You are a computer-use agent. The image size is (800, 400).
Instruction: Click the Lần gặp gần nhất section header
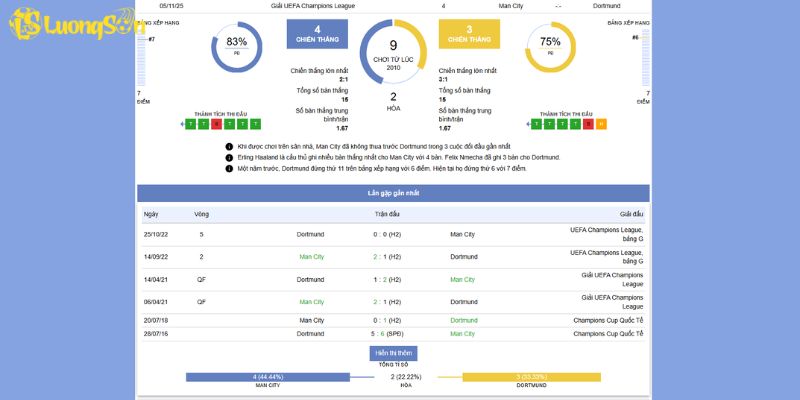[393, 191]
